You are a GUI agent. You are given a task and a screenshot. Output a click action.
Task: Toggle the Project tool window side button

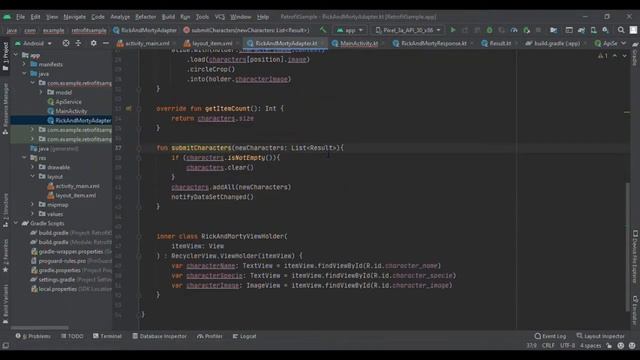[5, 56]
